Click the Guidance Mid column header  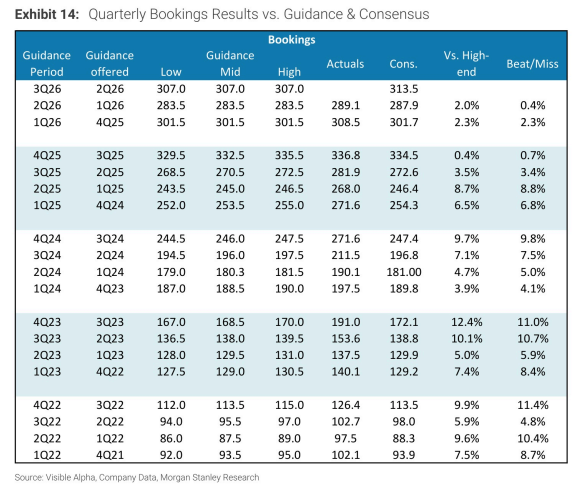coord(230,63)
